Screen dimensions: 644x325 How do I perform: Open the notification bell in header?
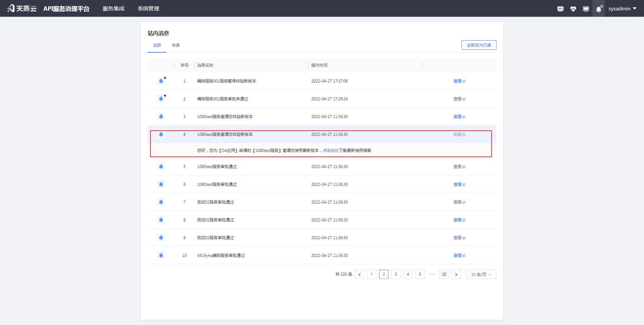pos(599,9)
